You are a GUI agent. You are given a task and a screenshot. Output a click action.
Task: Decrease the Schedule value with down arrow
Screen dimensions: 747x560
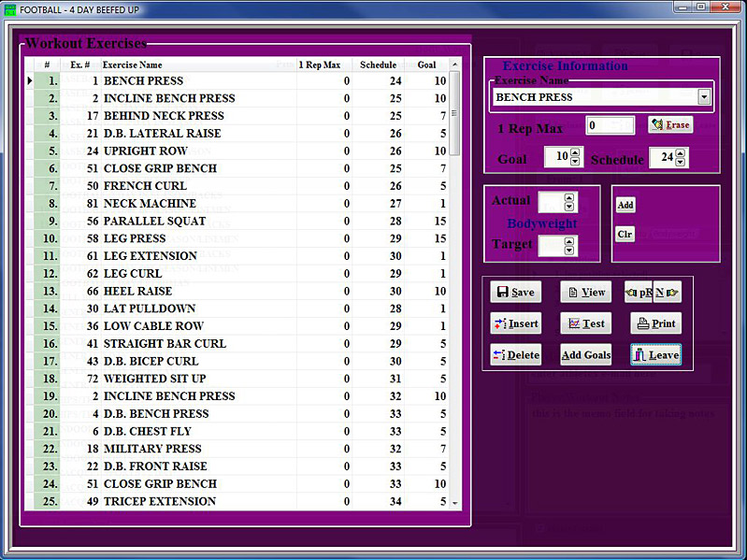[x=680, y=163]
